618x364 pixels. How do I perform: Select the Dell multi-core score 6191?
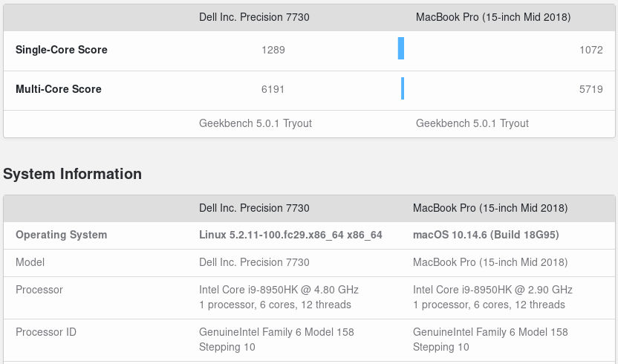273,89
